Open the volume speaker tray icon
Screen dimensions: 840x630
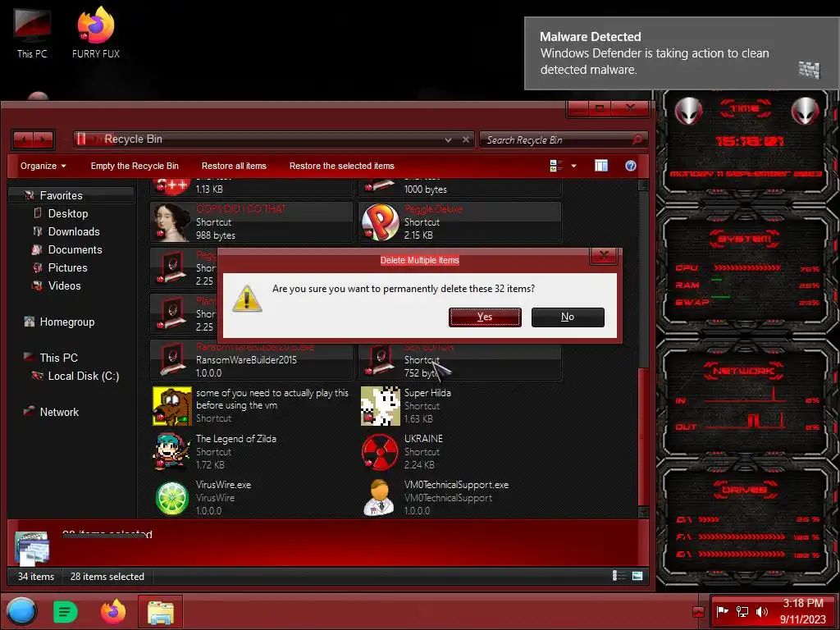coord(761,611)
